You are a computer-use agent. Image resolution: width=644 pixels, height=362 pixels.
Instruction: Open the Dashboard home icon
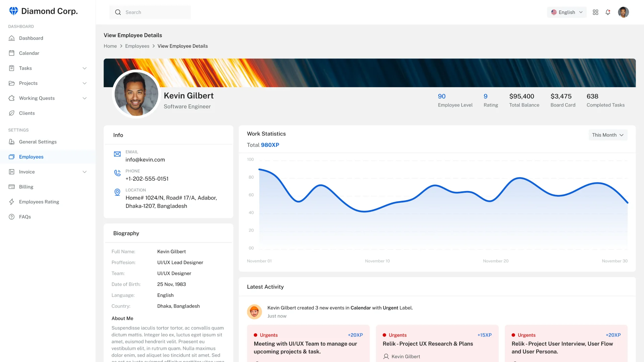pyautogui.click(x=12, y=38)
